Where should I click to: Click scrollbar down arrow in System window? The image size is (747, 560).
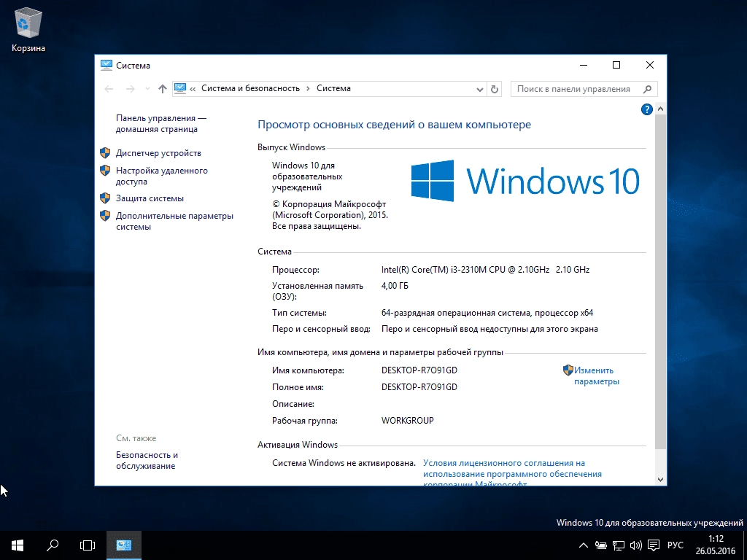(x=660, y=480)
